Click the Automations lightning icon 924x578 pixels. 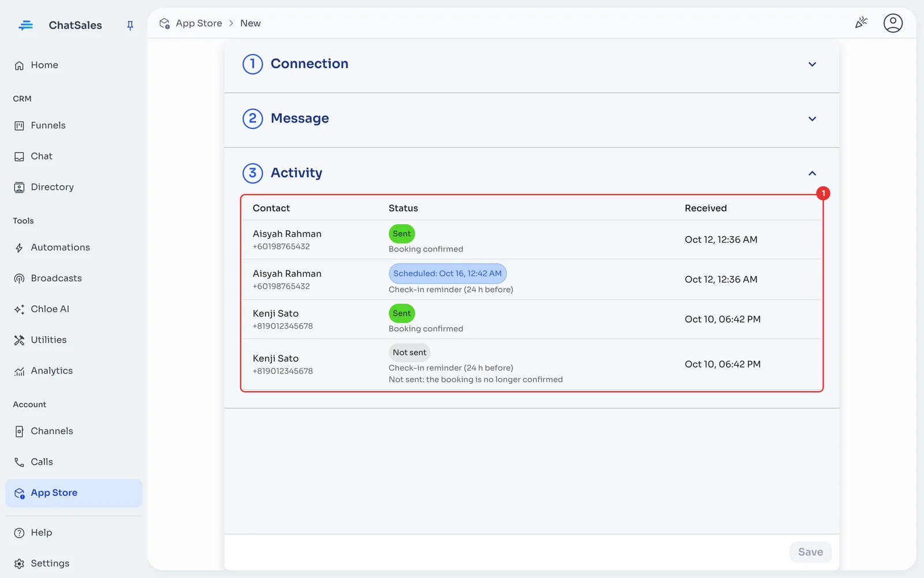(x=19, y=248)
